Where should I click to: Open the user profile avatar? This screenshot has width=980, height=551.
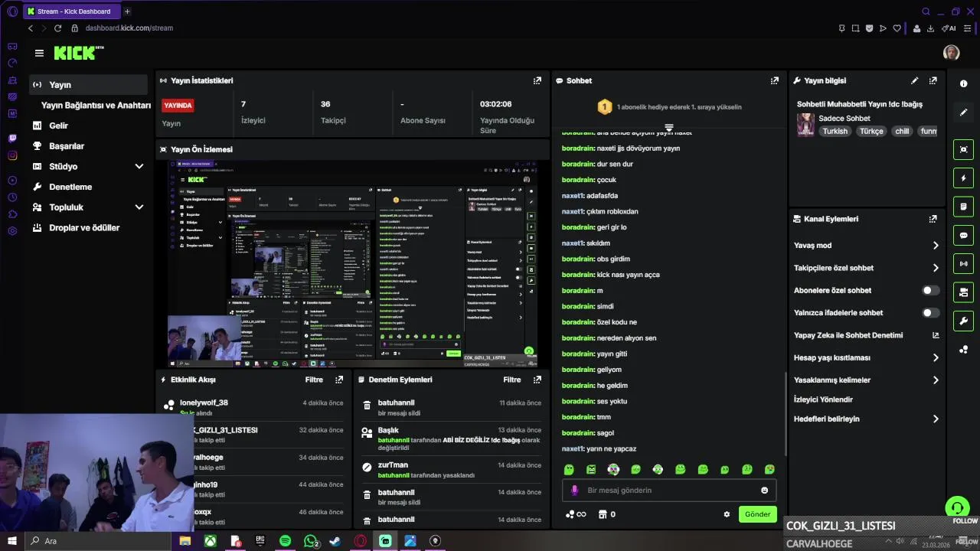click(951, 52)
